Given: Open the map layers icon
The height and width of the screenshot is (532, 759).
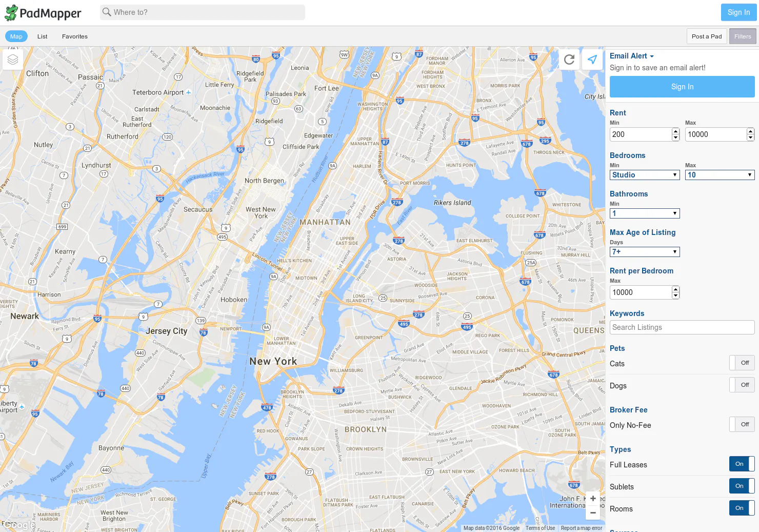Looking at the screenshot, I should click(13, 60).
